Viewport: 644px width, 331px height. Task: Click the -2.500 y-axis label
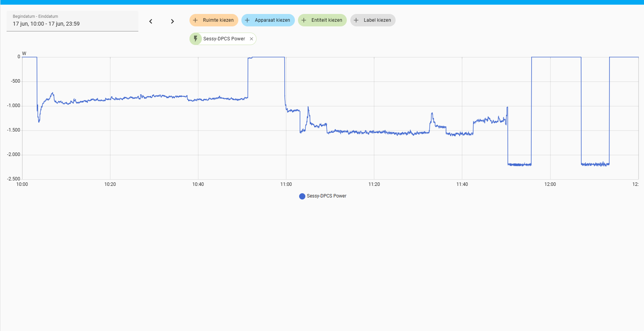pyautogui.click(x=14, y=179)
